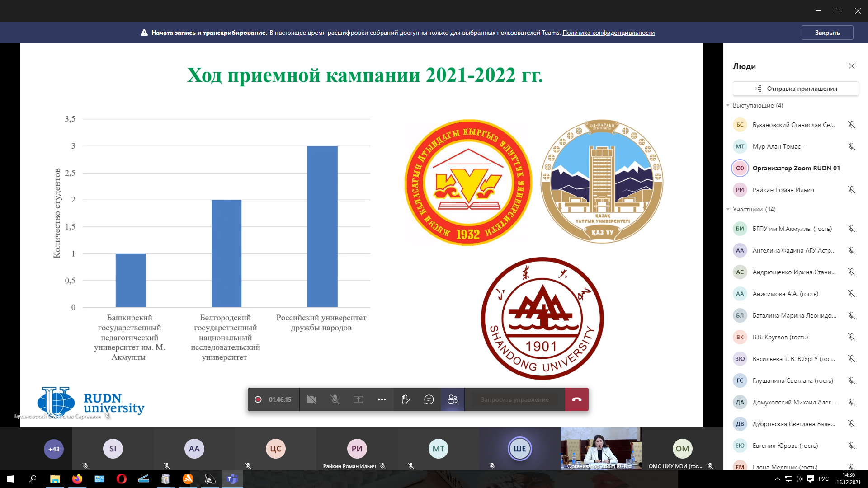868x488 pixels.
Task: Open the Политика конфиденциальности link
Action: 609,33
